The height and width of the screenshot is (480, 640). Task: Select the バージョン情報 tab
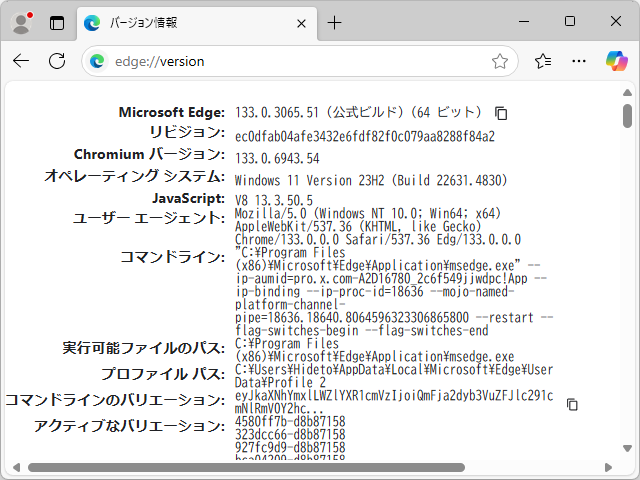(197, 23)
